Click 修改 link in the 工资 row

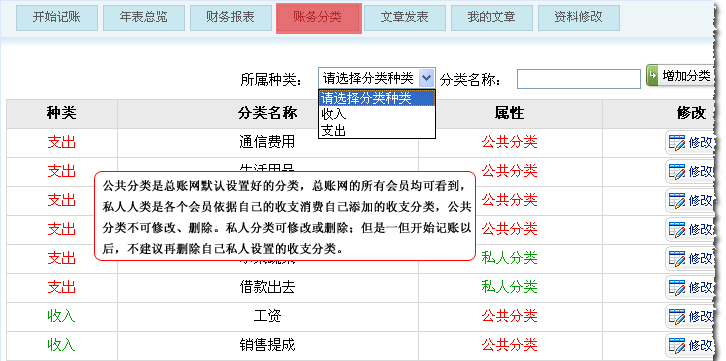tap(700, 317)
